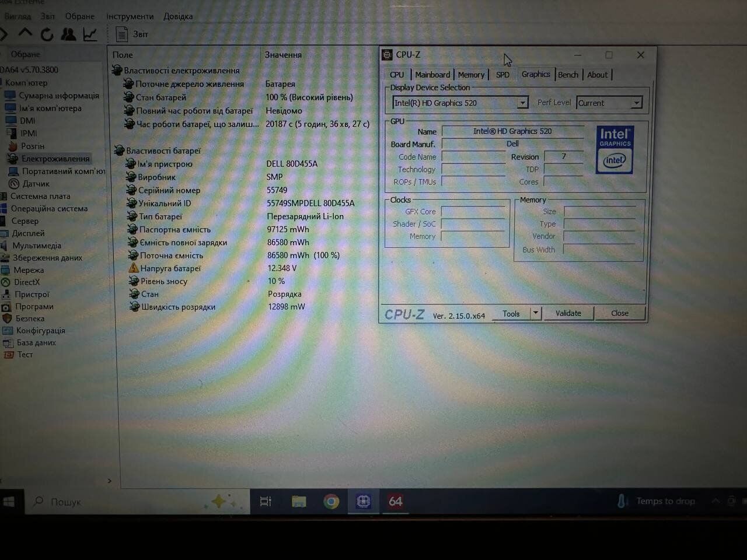Switch to the Mainboard tab in CPU-Z
The image size is (747, 560).
pyautogui.click(x=432, y=75)
